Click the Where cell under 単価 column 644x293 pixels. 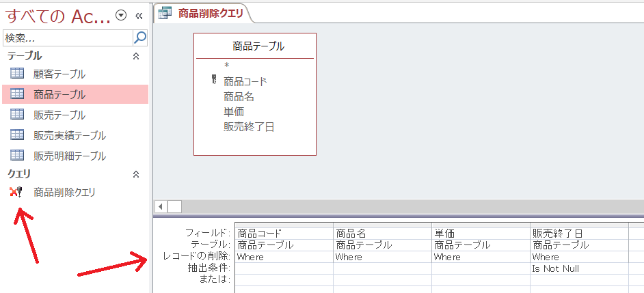point(481,257)
